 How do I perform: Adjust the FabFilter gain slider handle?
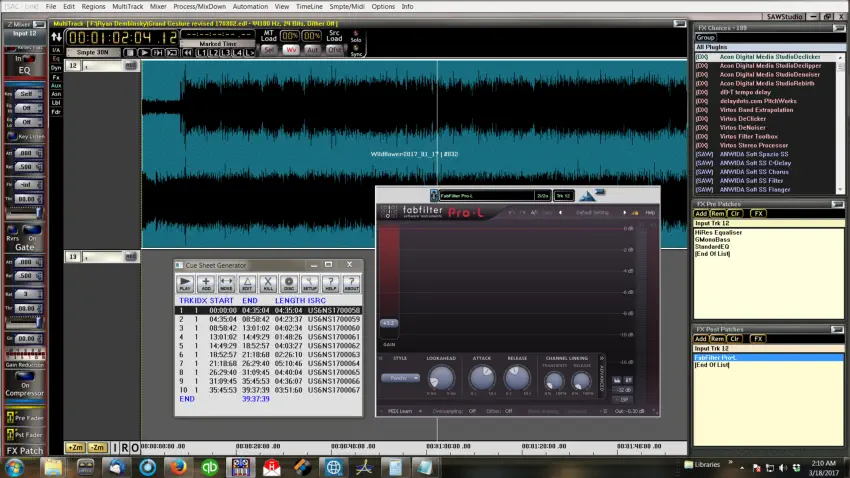coord(389,323)
